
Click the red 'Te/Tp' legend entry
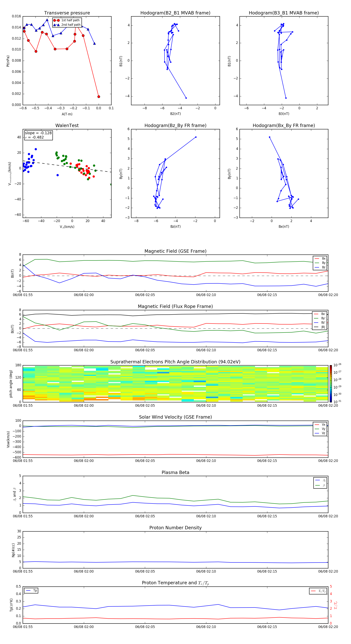322,591
